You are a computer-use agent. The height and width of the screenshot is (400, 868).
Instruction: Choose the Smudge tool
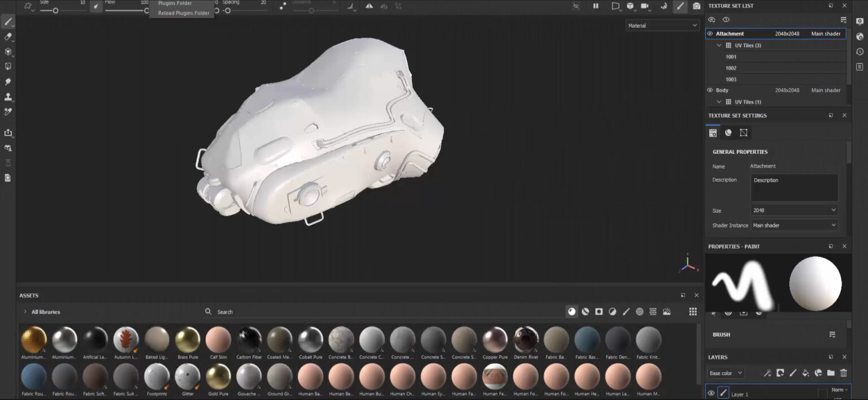8,81
